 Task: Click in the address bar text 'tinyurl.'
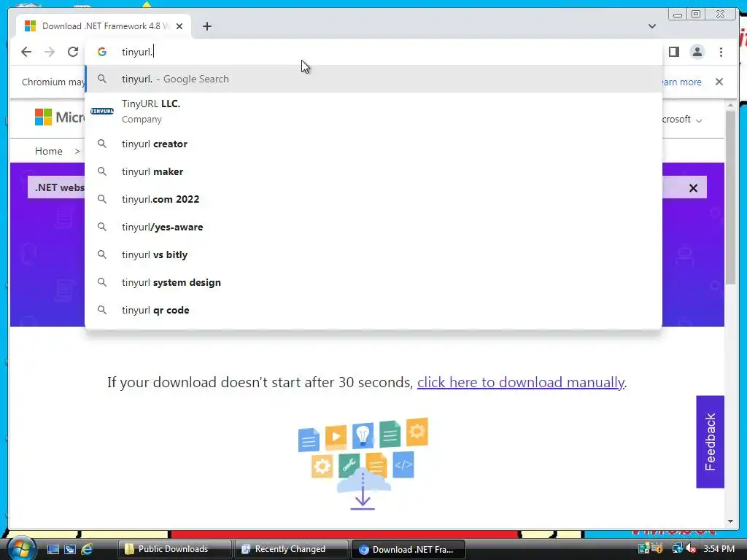137,52
